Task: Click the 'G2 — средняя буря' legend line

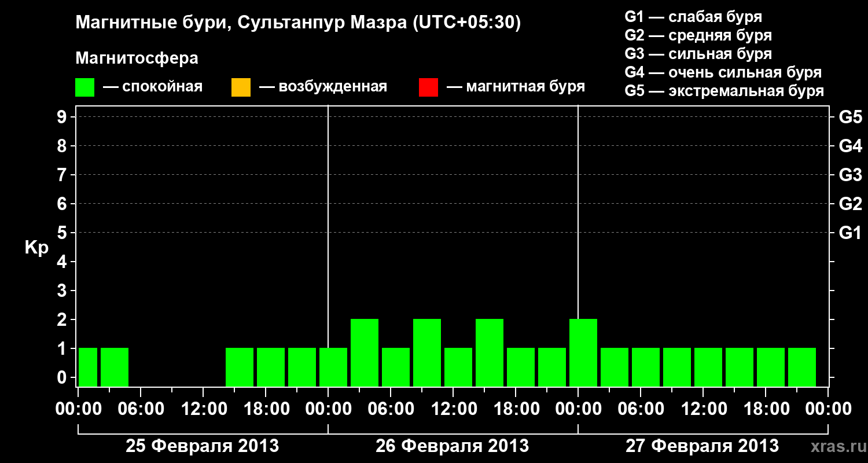Action: (698, 35)
